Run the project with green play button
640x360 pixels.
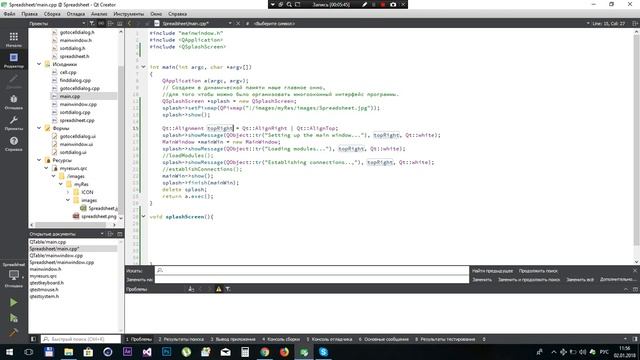tap(13, 302)
